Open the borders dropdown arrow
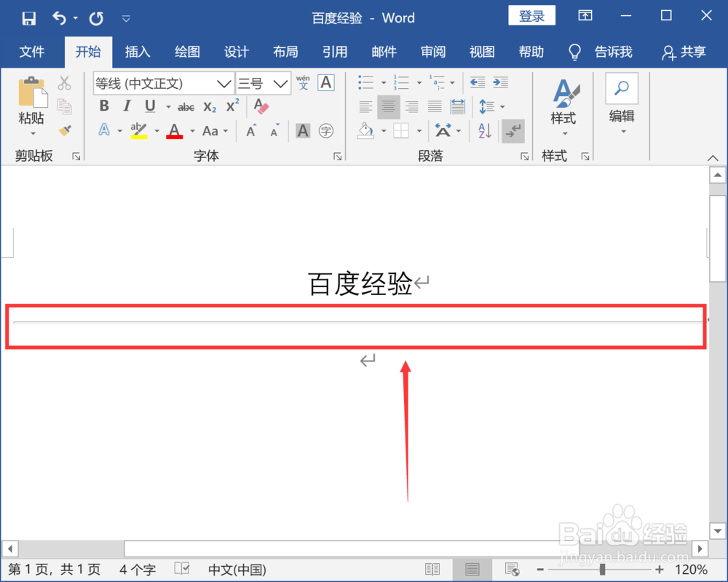Viewport: 728px width, 582px height. coord(419,131)
